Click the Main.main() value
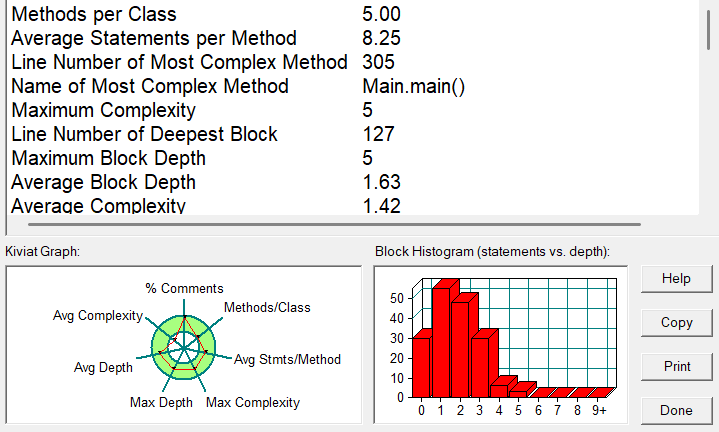719x432 pixels. (x=414, y=86)
